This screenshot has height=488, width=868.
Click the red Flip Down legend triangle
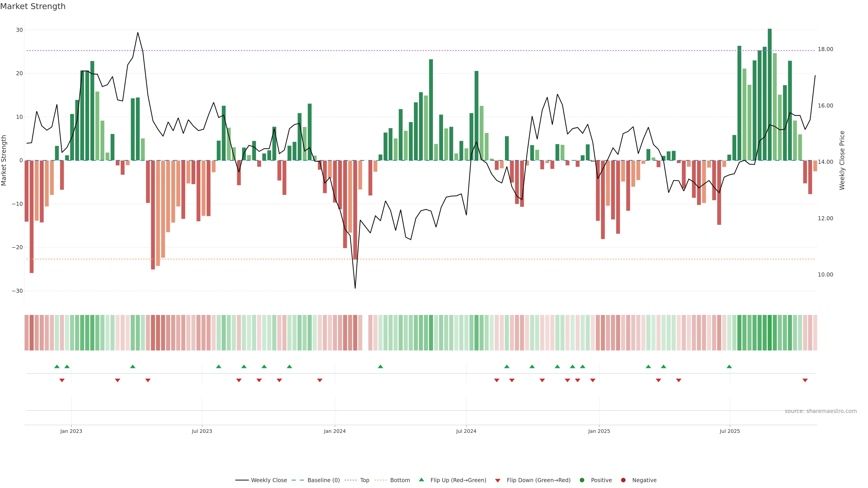pos(498,480)
